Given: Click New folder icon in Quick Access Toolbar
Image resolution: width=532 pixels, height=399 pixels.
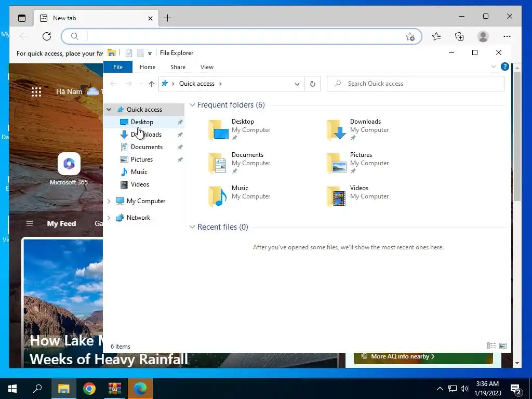Looking at the screenshot, I should point(140,53).
